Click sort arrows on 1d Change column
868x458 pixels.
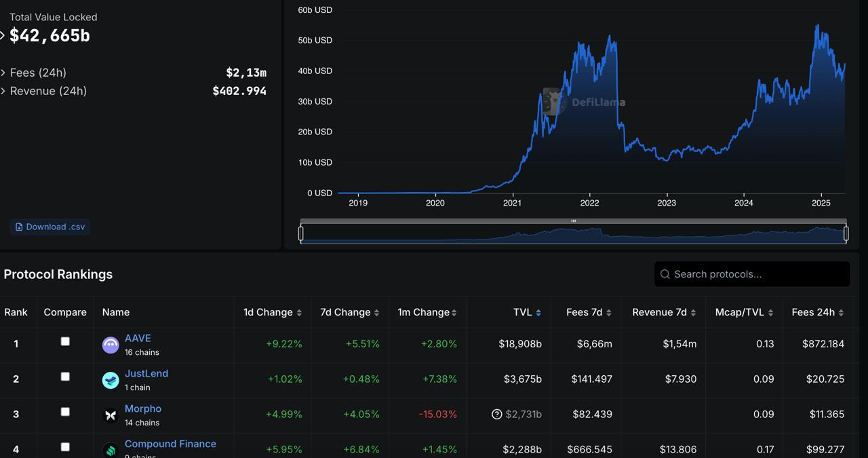pyautogui.click(x=299, y=313)
